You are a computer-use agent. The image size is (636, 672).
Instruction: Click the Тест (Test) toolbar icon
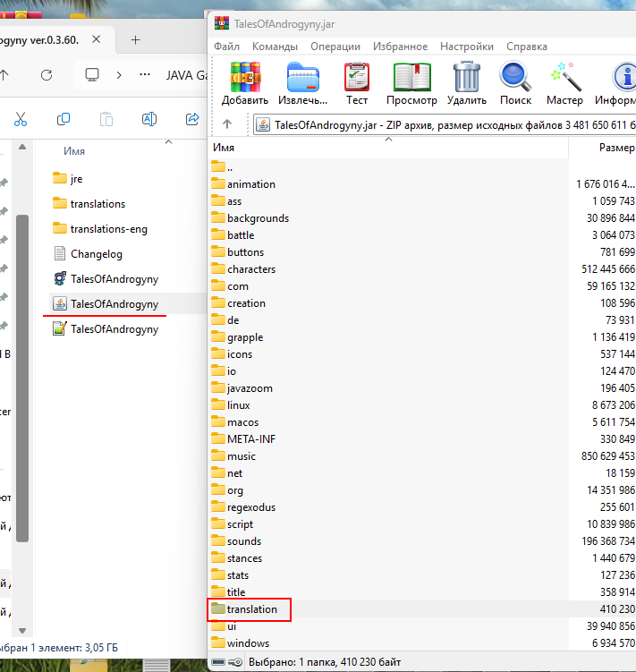(357, 78)
